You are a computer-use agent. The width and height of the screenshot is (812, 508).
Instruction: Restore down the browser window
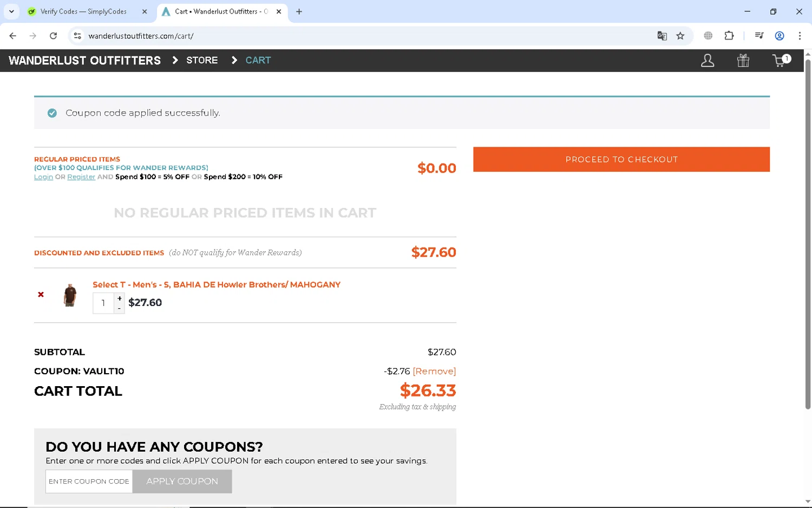click(x=774, y=11)
